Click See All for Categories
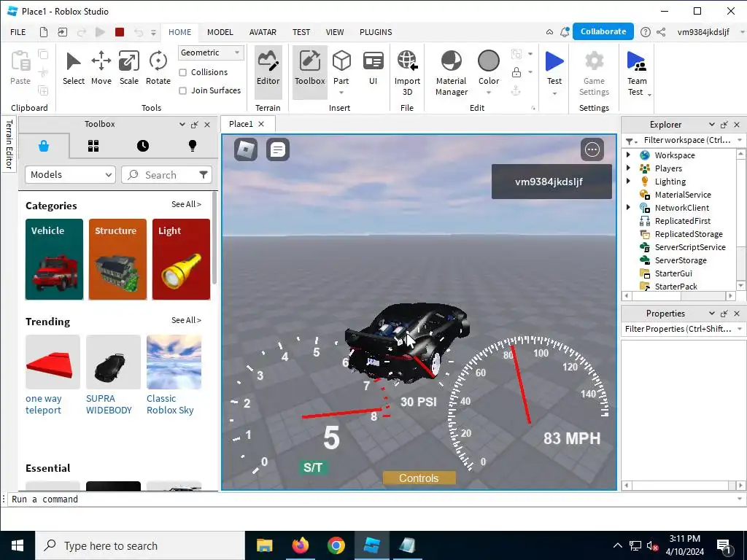Screen dimensions: 747x560 click(x=186, y=204)
